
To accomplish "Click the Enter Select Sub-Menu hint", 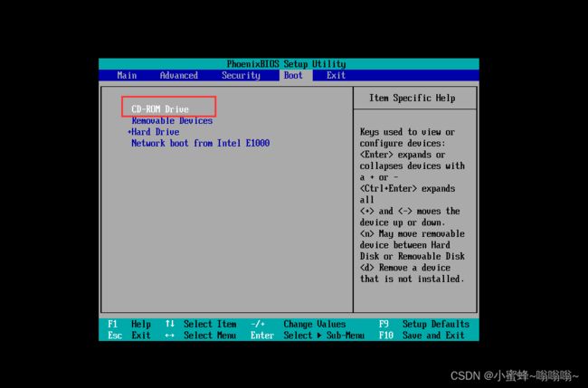I will coord(308,336).
